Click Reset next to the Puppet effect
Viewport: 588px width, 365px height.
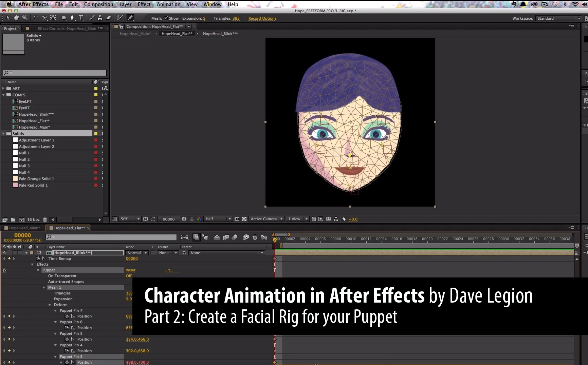[130, 270]
